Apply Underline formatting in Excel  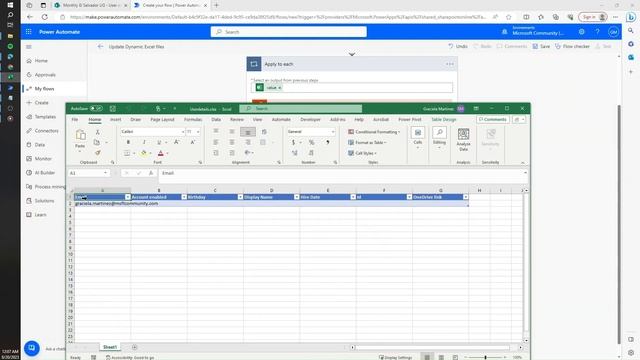click(x=159, y=142)
